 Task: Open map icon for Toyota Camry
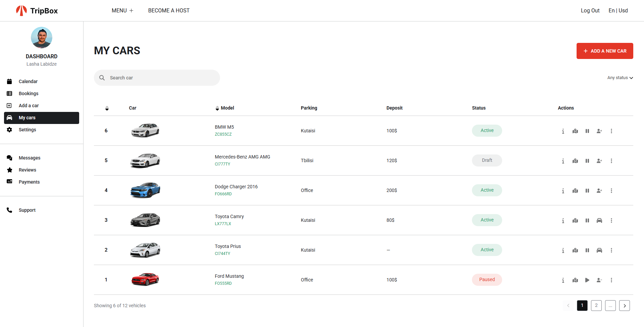click(575, 220)
